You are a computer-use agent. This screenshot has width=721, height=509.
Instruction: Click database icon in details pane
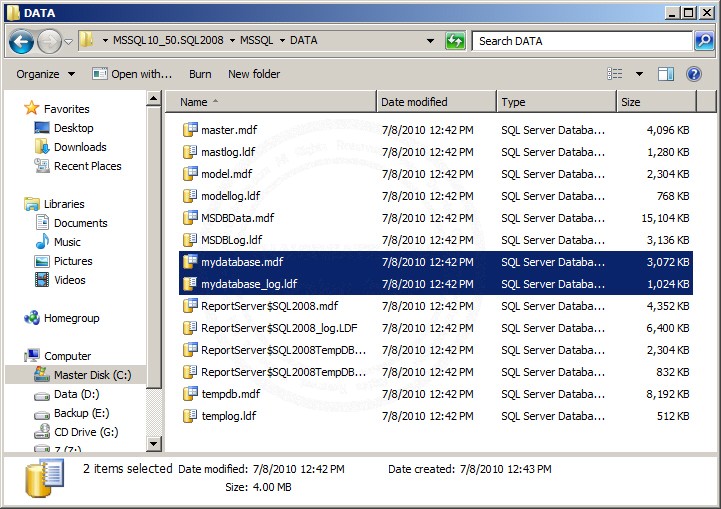[45, 478]
